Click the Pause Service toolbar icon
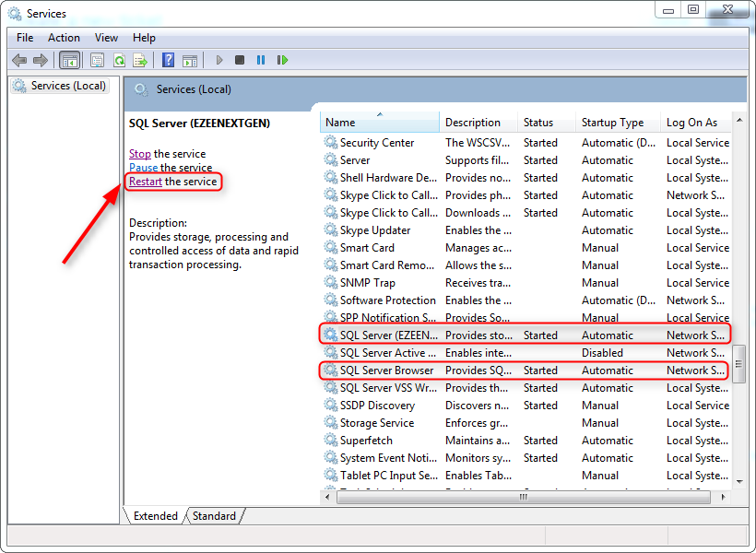Screen dimensions: 756x553 click(261, 60)
